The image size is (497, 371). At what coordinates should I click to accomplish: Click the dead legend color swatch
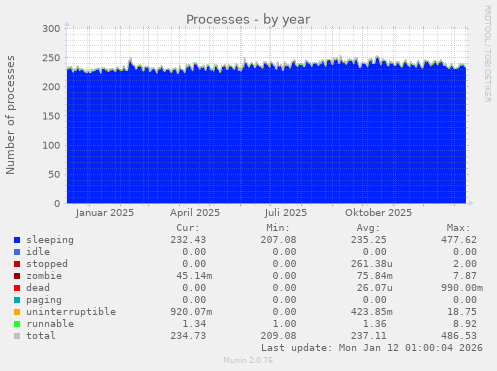coord(17,288)
